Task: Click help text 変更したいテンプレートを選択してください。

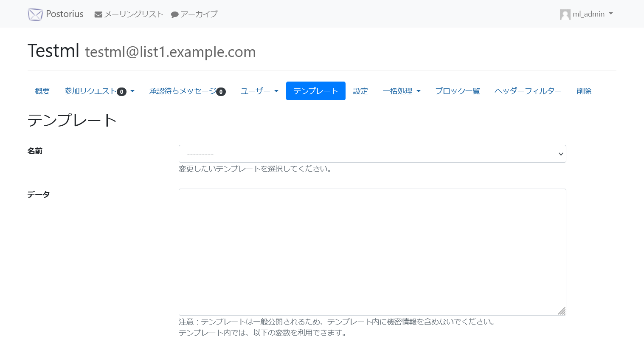Action: click(x=255, y=169)
